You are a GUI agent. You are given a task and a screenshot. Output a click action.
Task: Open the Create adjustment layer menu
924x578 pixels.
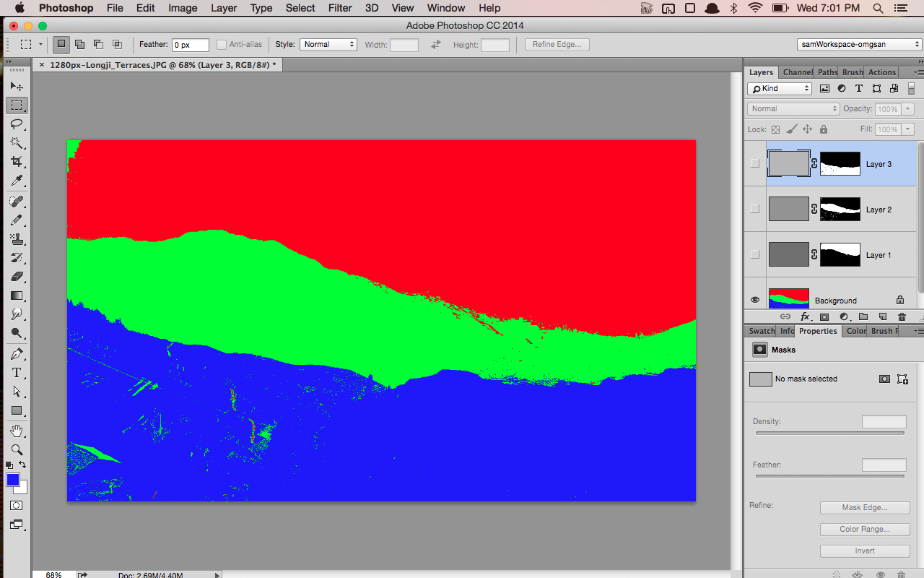tap(843, 317)
